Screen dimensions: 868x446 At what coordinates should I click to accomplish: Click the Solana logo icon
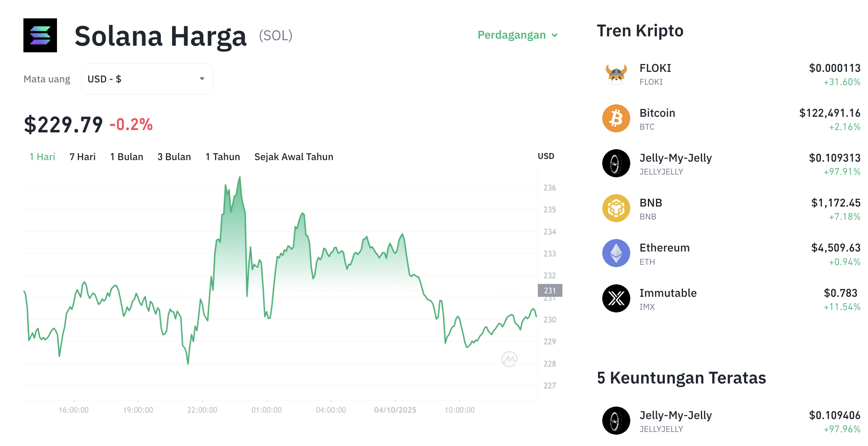(x=40, y=35)
